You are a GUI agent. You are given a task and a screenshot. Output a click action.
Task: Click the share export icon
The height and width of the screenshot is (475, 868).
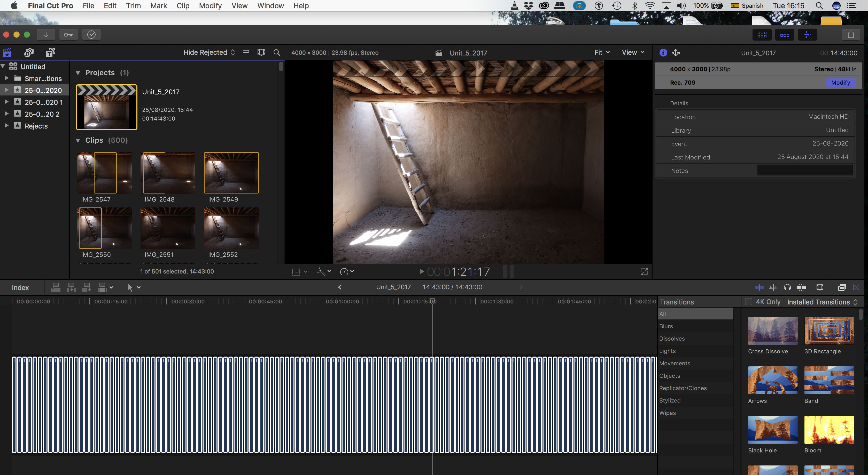(850, 34)
